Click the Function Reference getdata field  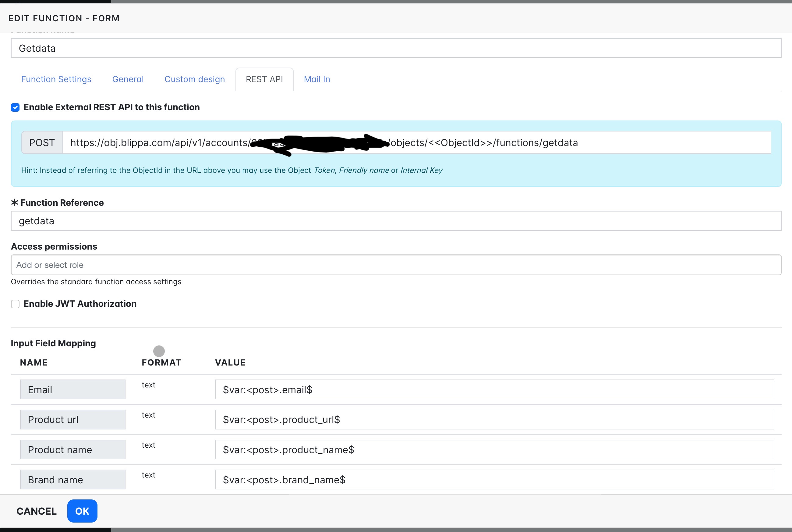(396, 221)
